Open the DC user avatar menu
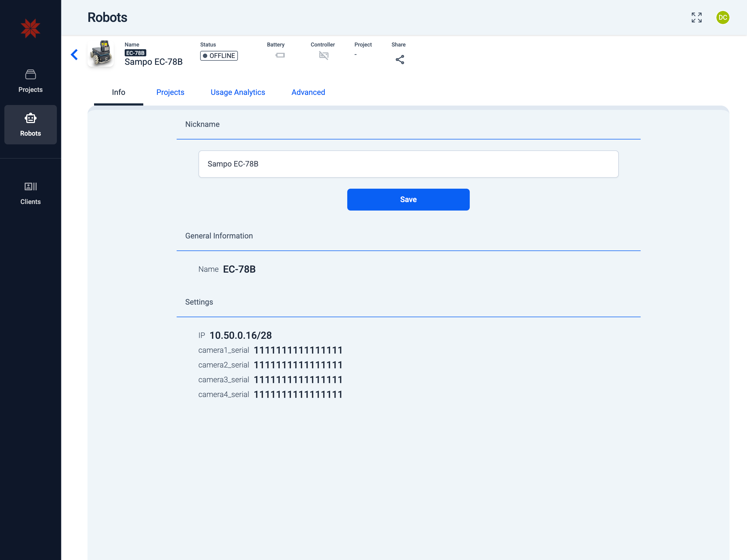The image size is (747, 560). point(722,17)
